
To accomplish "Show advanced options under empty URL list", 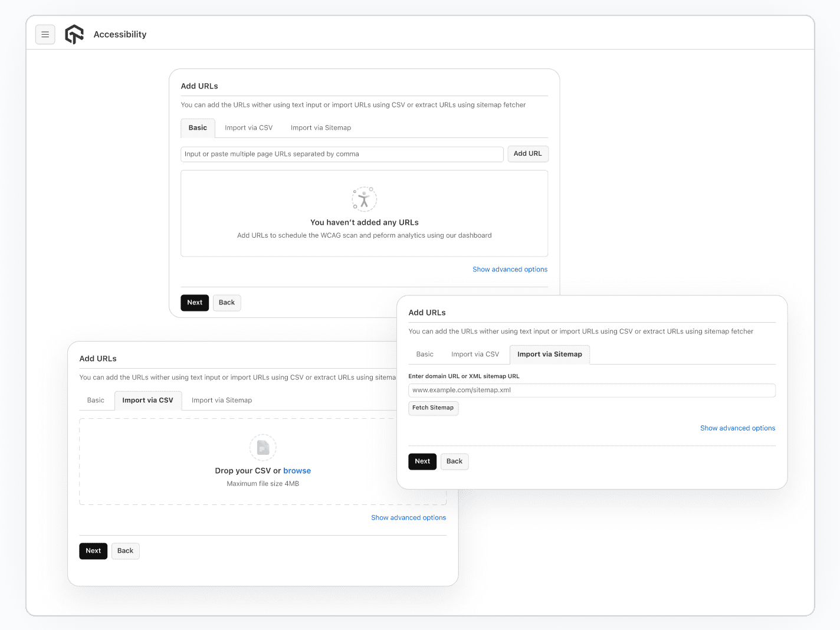I will click(510, 270).
